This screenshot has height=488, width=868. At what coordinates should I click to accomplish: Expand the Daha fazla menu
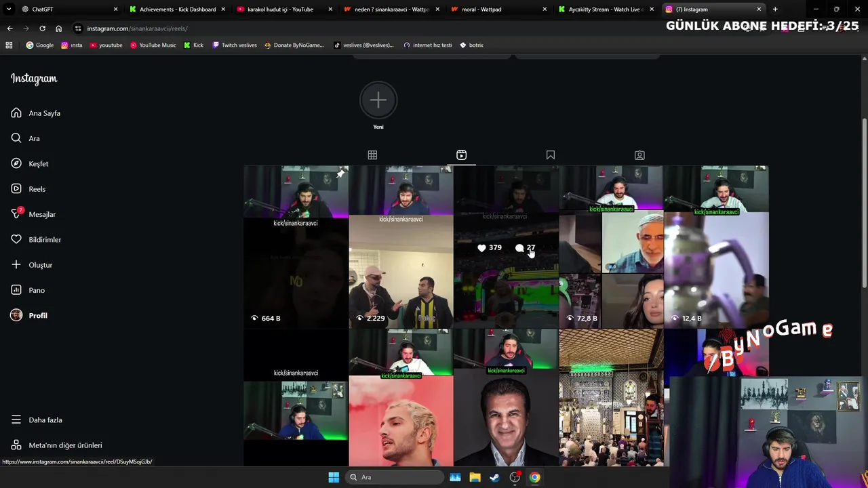pyautogui.click(x=37, y=420)
